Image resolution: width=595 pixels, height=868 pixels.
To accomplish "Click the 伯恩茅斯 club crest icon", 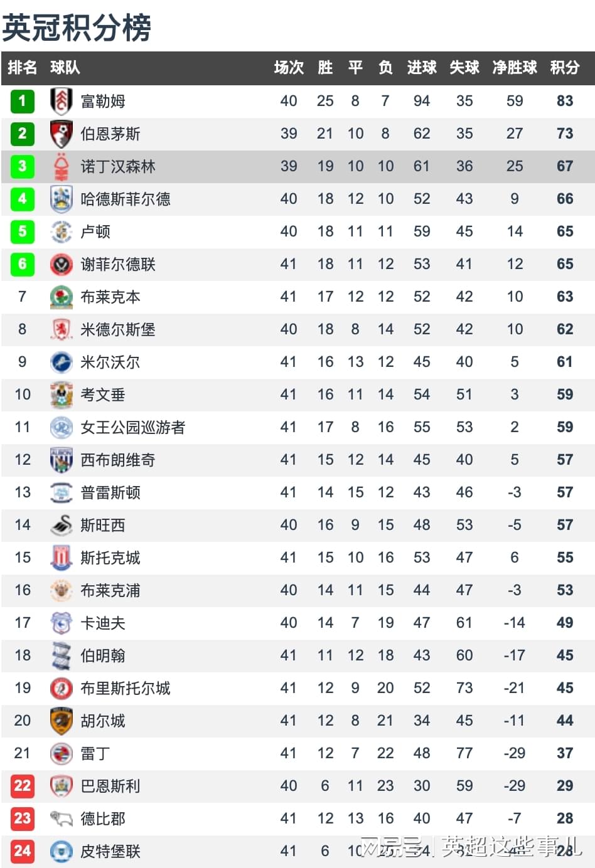I will click(x=61, y=134).
